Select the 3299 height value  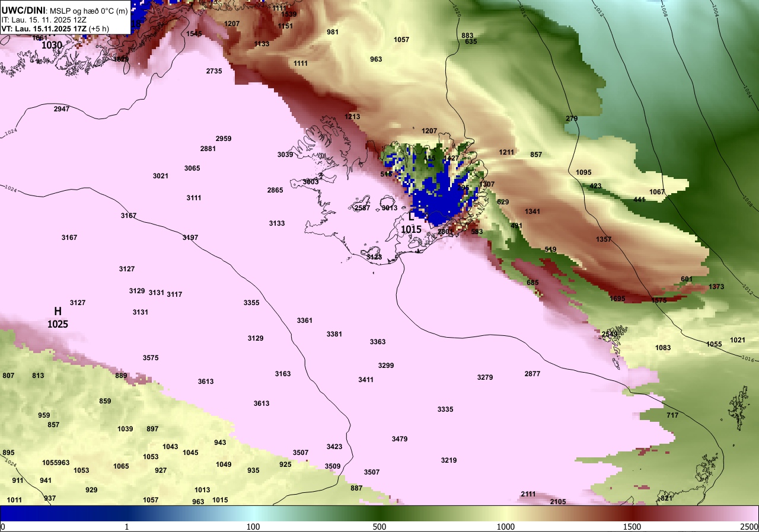pyautogui.click(x=386, y=366)
